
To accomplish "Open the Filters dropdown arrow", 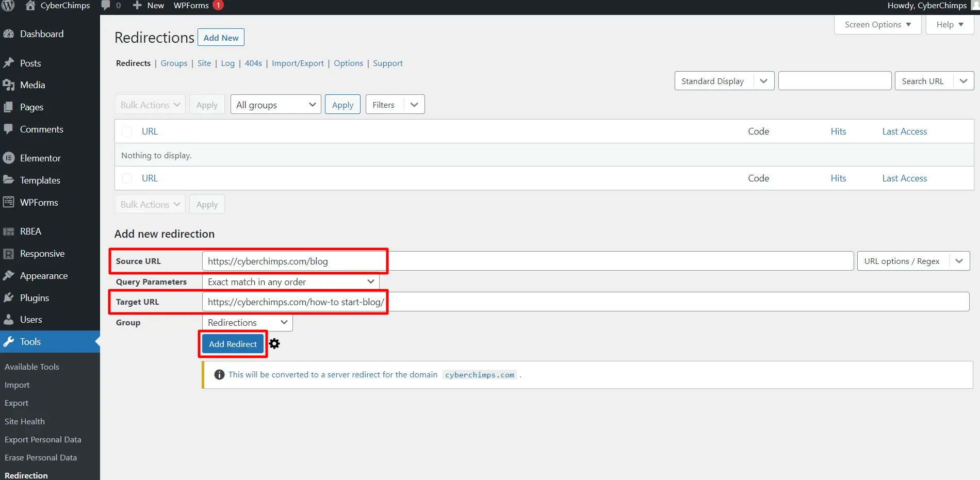I will [414, 105].
